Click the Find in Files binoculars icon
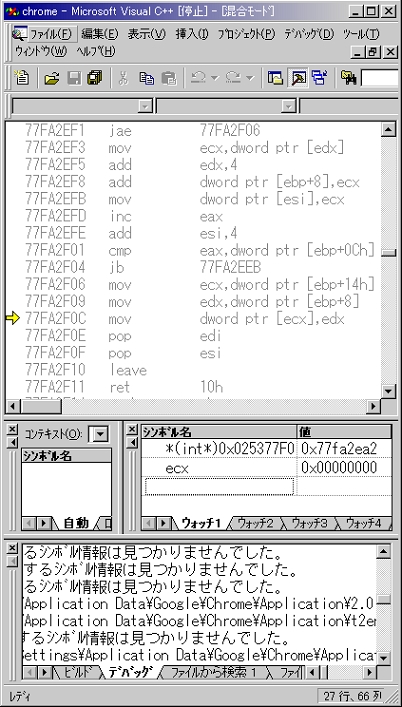The width and height of the screenshot is (402, 707). coord(348,78)
